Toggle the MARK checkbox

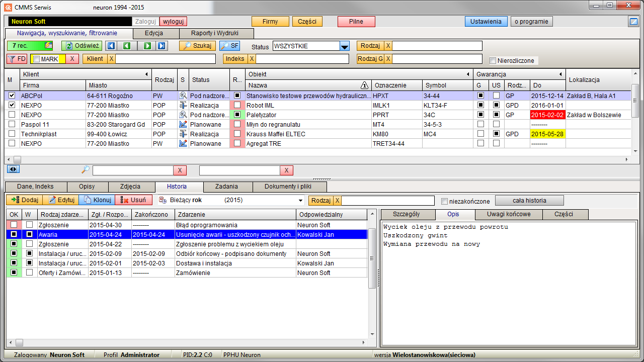[36, 59]
